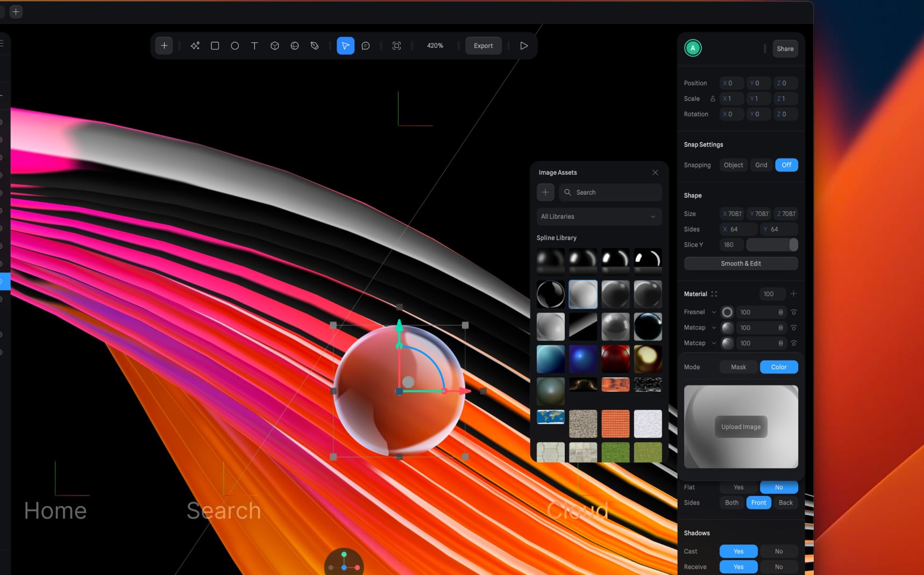Select the Ellipse shape tool

[x=234, y=46]
